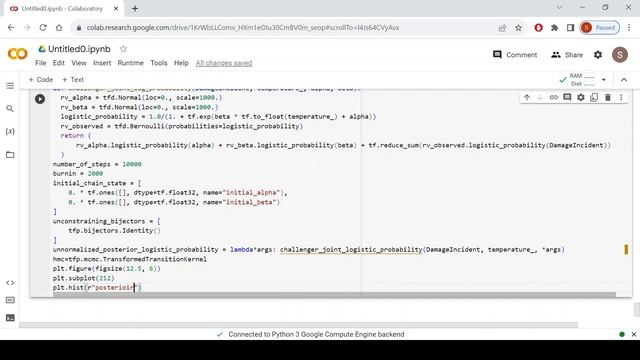Image resolution: width=640 pixels, height=360 pixels.
Task: Go to browser home page
Action: pyautogui.click(x=59, y=28)
